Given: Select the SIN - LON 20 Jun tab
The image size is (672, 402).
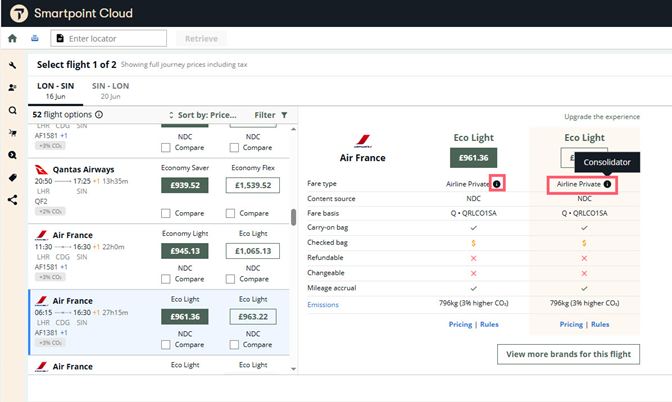Looking at the screenshot, I should [110, 90].
